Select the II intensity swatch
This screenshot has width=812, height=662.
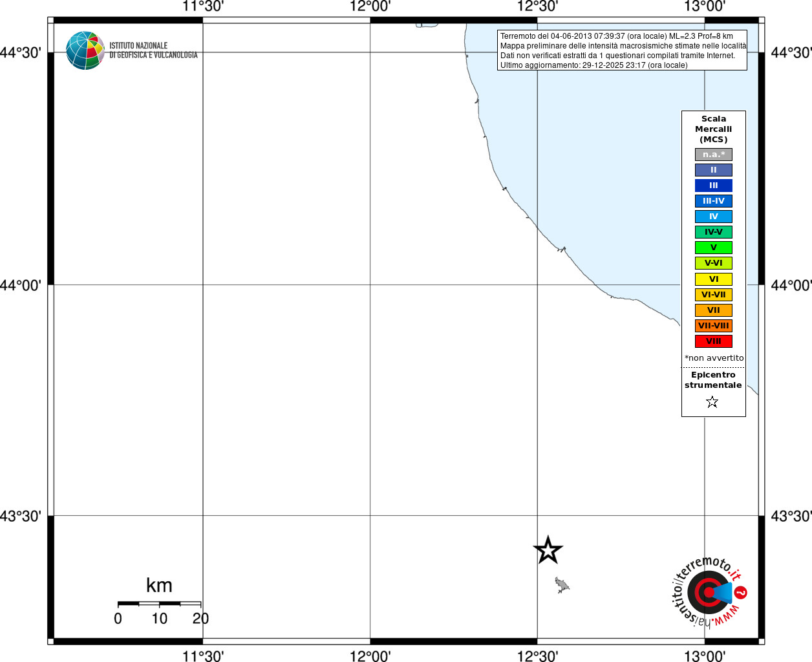pyautogui.click(x=714, y=170)
